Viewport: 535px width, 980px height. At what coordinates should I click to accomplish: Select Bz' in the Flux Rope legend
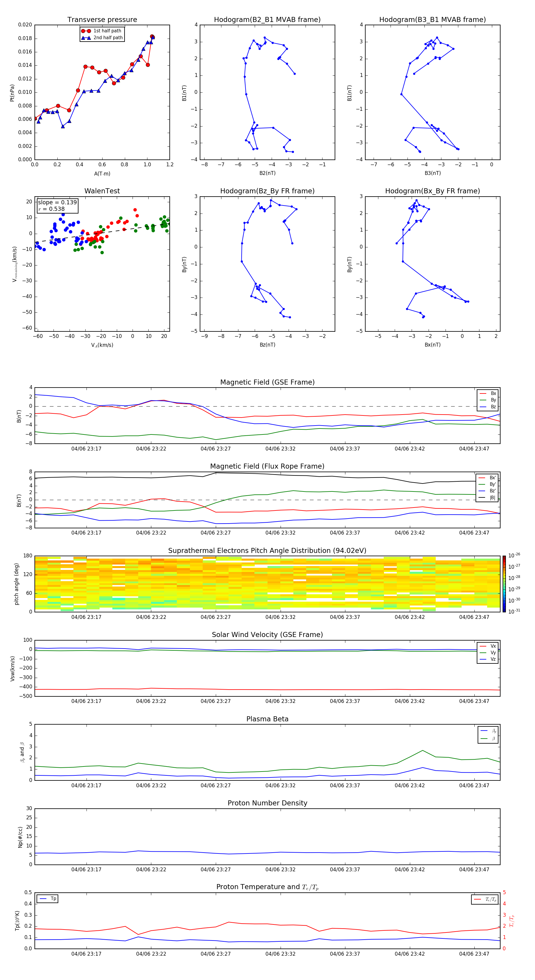click(x=487, y=491)
